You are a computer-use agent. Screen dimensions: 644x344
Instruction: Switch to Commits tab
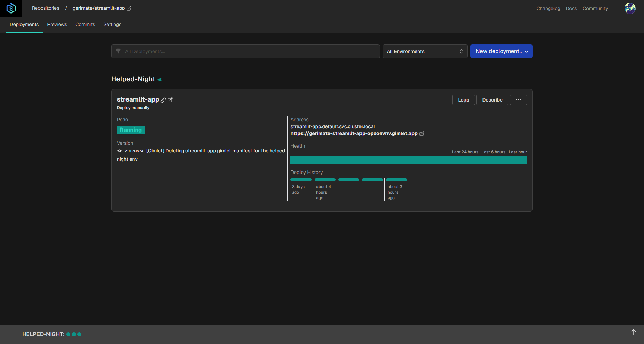click(85, 24)
